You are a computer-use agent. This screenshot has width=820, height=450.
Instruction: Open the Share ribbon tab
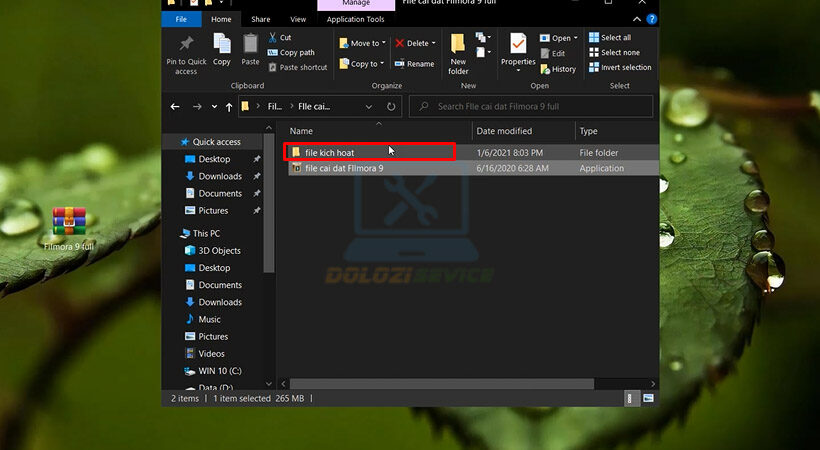[260, 19]
